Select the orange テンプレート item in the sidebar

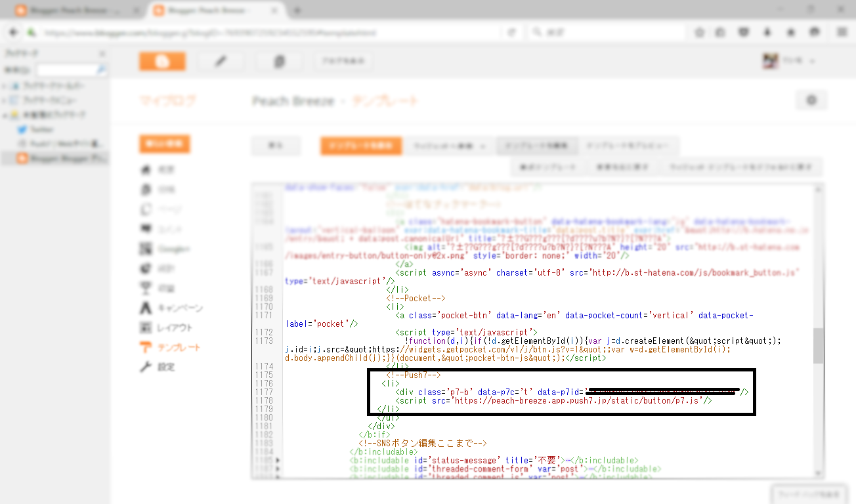(170, 347)
